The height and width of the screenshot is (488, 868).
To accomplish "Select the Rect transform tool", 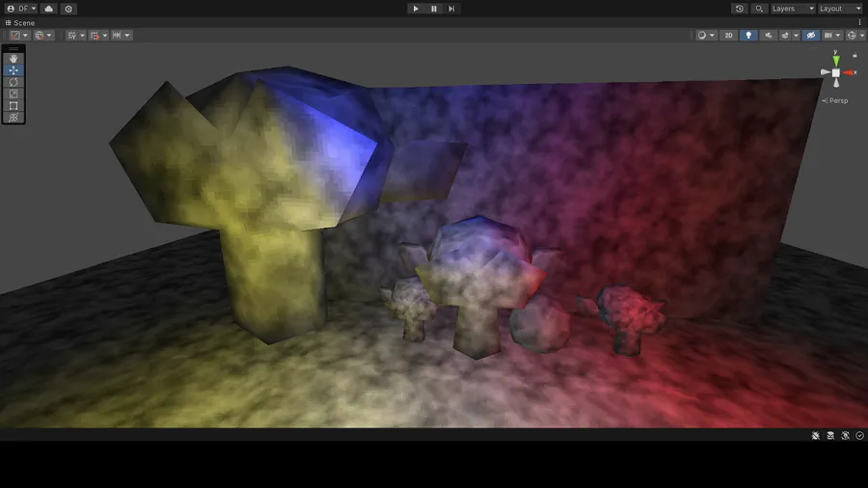I will [14, 106].
